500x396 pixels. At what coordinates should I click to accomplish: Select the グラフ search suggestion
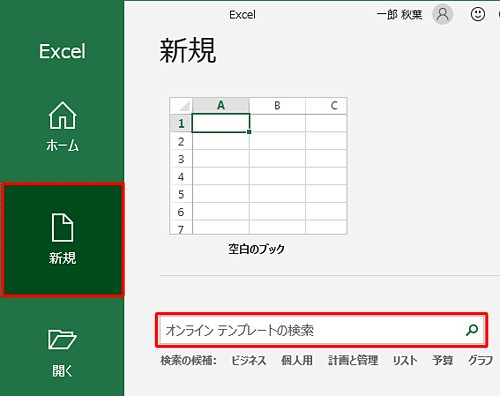pos(480,360)
